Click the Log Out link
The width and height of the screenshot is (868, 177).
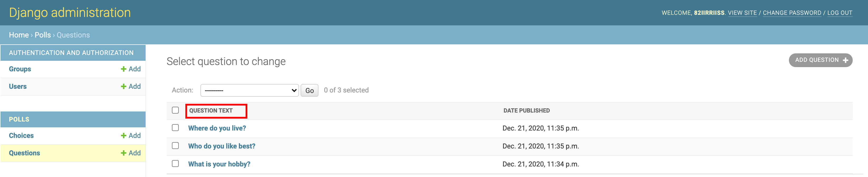pyautogui.click(x=839, y=13)
